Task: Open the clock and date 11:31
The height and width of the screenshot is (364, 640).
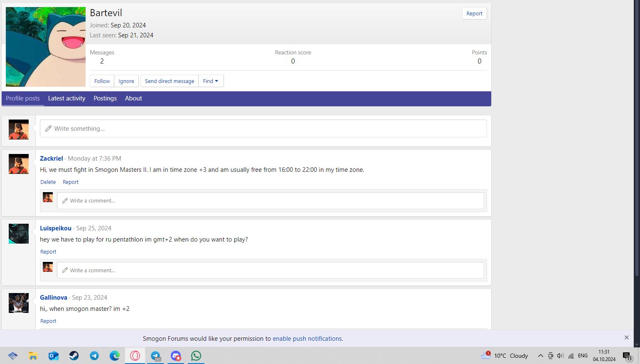Action: [604, 356]
